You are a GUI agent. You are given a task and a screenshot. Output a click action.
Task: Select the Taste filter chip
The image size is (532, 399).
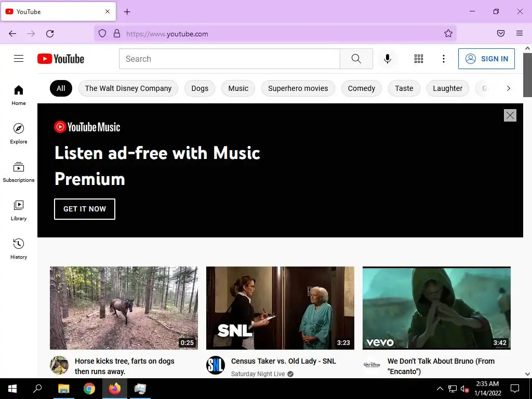(x=404, y=88)
